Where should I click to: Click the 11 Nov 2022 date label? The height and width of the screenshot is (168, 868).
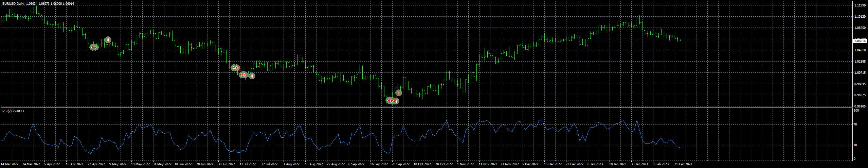[x=488, y=164]
